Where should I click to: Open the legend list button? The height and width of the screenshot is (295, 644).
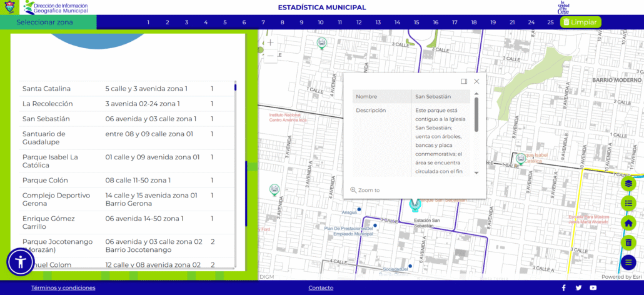[x=628, y=203]
